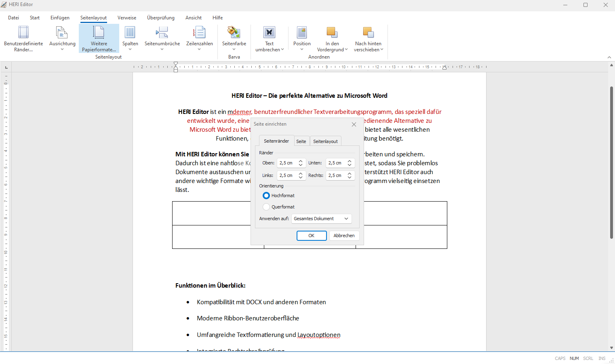Switch to the Einfügen ribbon tab
The image size is (615, 364).
tap(60, 18)
